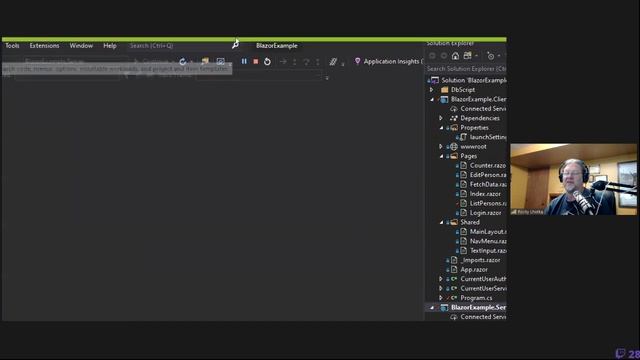Collapse the Pages folder arrow
The height and width of the screenshot is (360, 640).
(x=441, y=156)
